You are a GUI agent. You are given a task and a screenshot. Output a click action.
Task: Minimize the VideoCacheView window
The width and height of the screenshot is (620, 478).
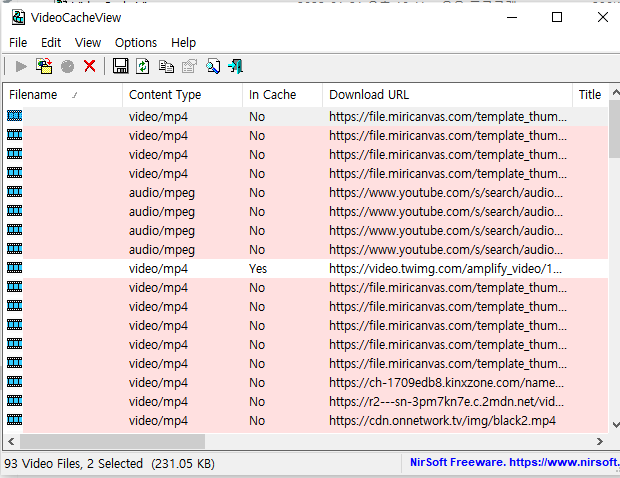(512, 17)
